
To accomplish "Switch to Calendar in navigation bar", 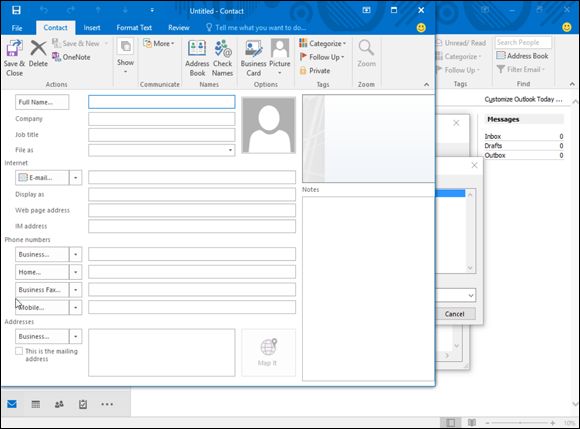I will click(x=36, y=404).
